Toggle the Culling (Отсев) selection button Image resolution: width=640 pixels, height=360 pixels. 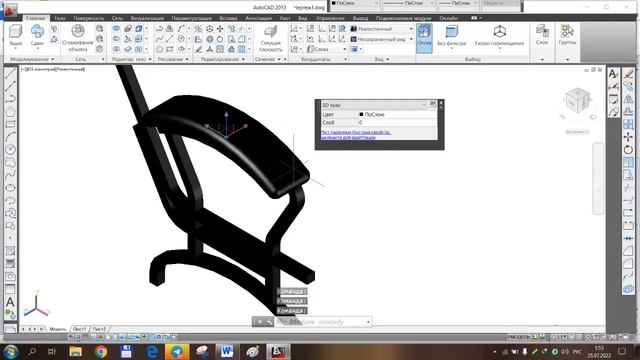424,38
